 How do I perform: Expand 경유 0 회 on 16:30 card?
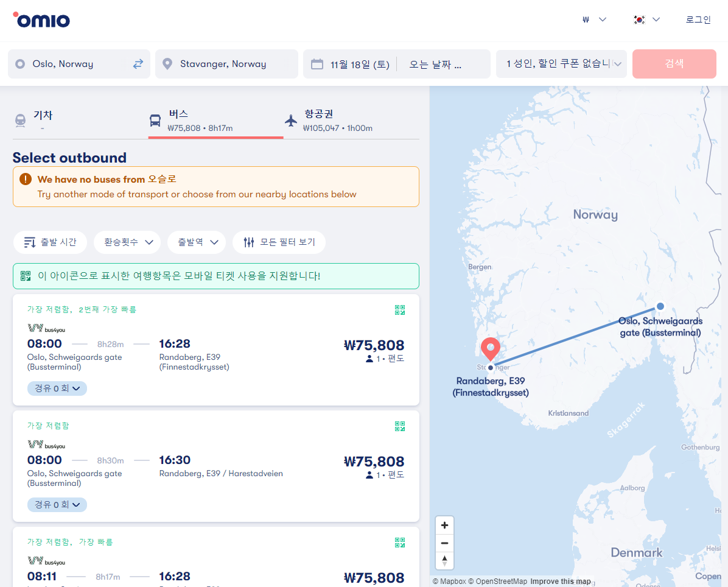(x=57, y=505)
